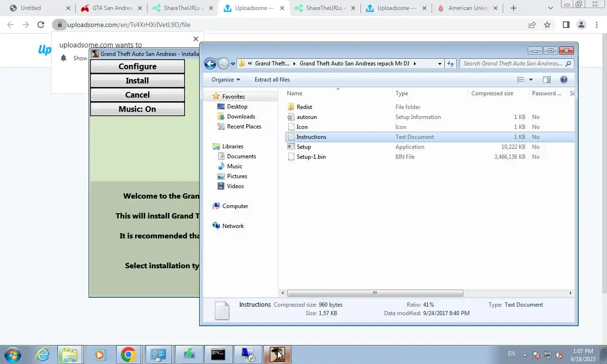The width and height of the screenshot is (607, 364).
Task: Click the Chrome address bar URL
Action: 129,25
